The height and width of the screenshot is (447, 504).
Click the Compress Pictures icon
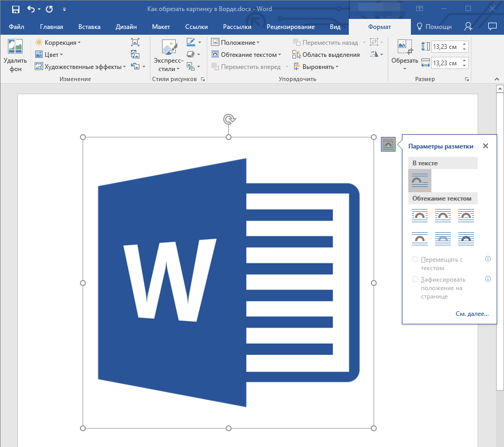[135, 42]
